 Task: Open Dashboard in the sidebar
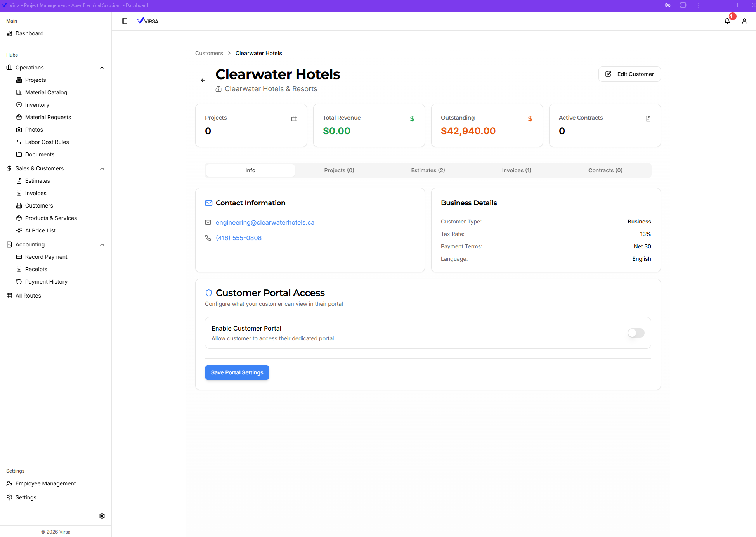(29, 33)
